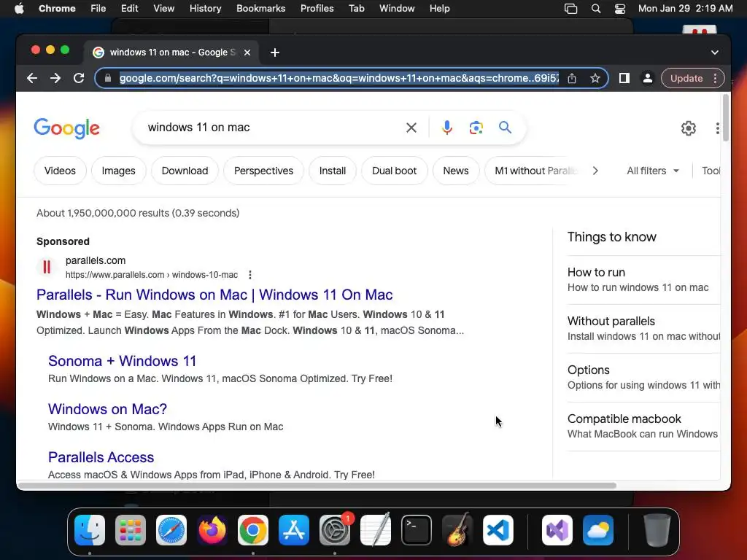This screenshot has width=747, height=560.
Task: Open the Chrome Update menu button
Action: coord(693,78)
